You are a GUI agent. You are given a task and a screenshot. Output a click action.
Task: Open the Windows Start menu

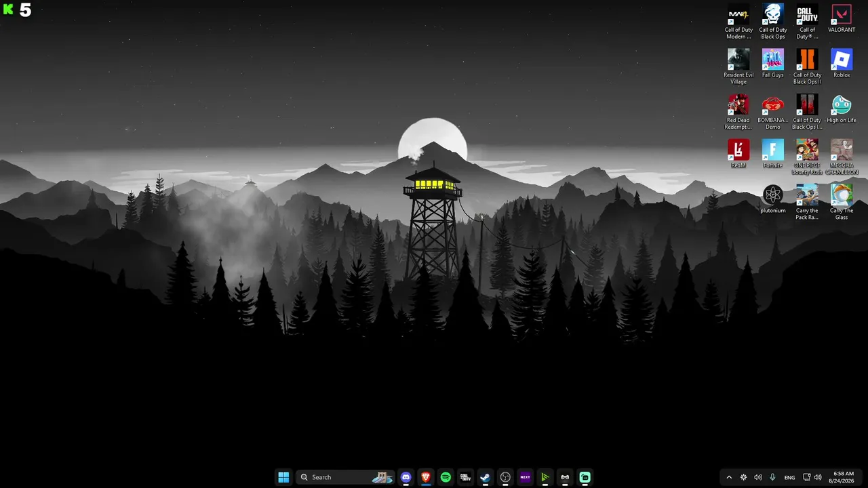tap(283, 477)
